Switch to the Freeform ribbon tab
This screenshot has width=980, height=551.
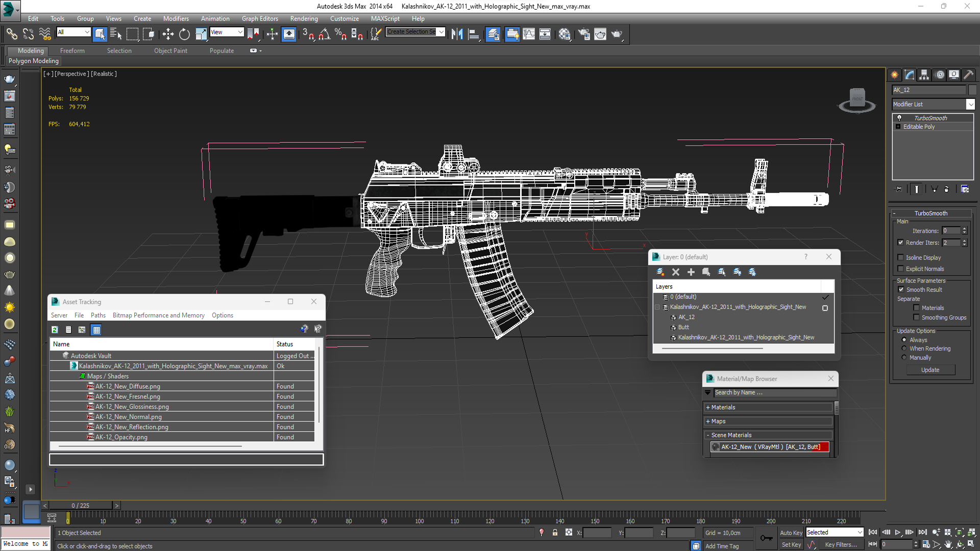click(x=72, y=51)
